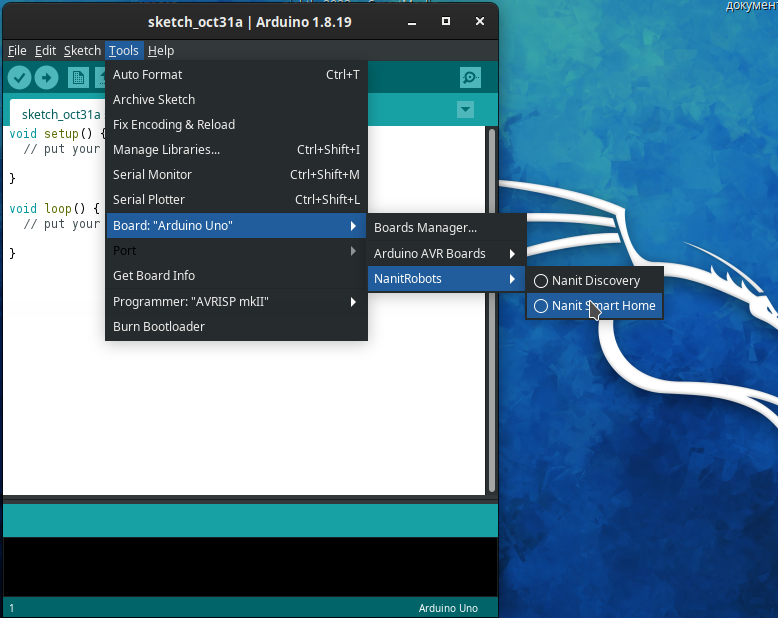778x618 pixels.
Task: Click the Verify checkmark icon
Action: [19, 77]
